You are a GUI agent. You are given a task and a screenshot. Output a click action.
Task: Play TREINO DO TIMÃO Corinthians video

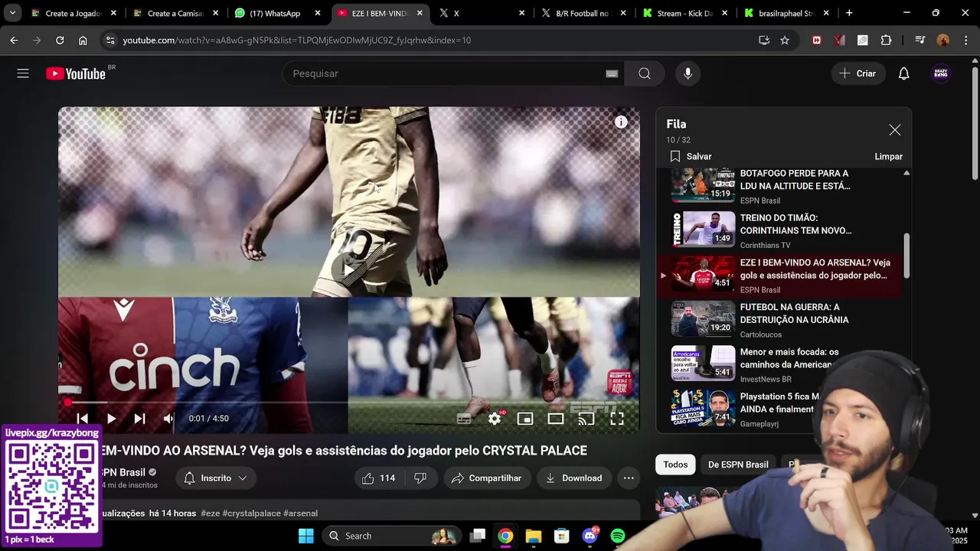(x=781, y=230)
